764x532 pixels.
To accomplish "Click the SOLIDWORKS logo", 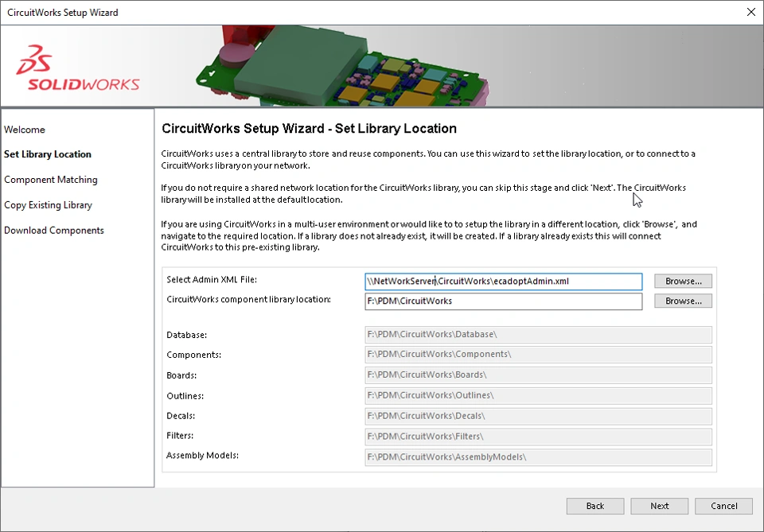I will pyautogui.click(x=78, y=68).
